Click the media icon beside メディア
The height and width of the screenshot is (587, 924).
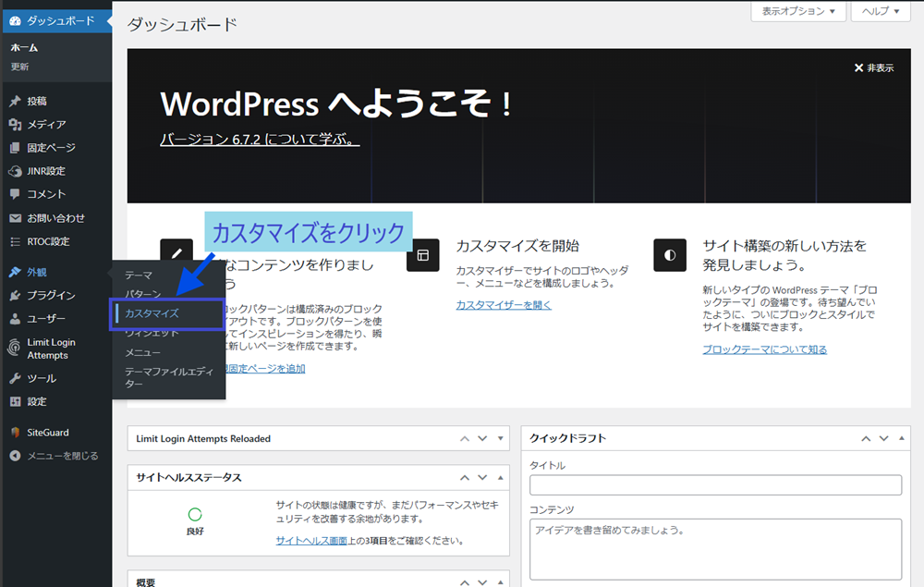[x=15, y=125]
